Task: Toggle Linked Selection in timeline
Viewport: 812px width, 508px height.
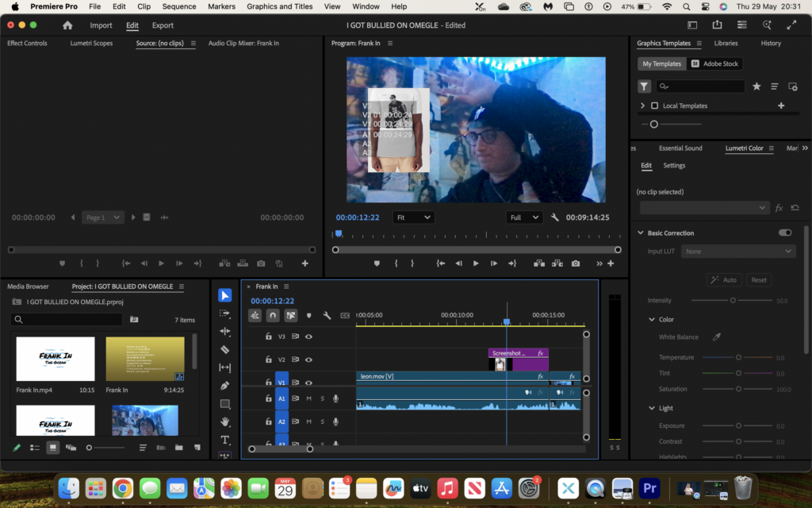Action: pyautogui.click(x=291, y=315)
